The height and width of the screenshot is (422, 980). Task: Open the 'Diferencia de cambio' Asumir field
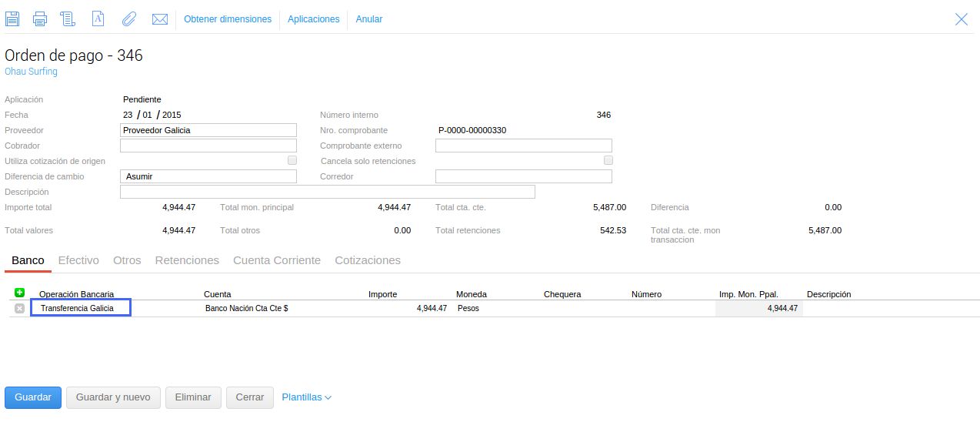point(208,176)
